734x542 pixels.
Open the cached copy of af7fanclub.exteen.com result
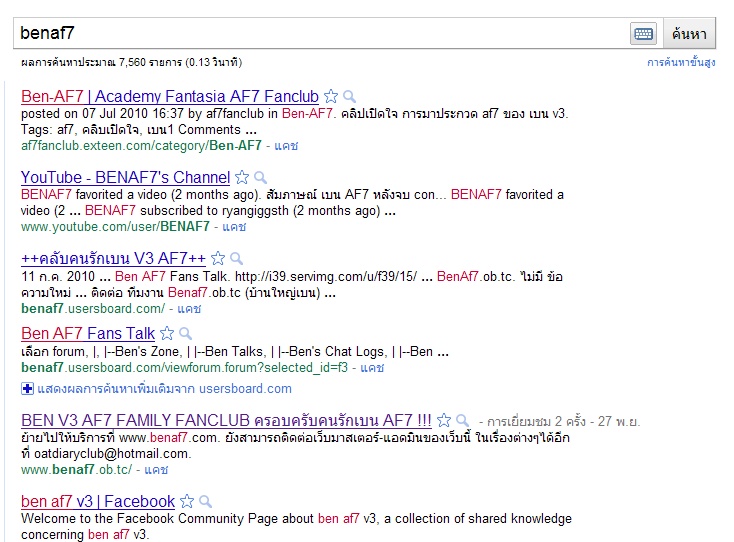286,146
